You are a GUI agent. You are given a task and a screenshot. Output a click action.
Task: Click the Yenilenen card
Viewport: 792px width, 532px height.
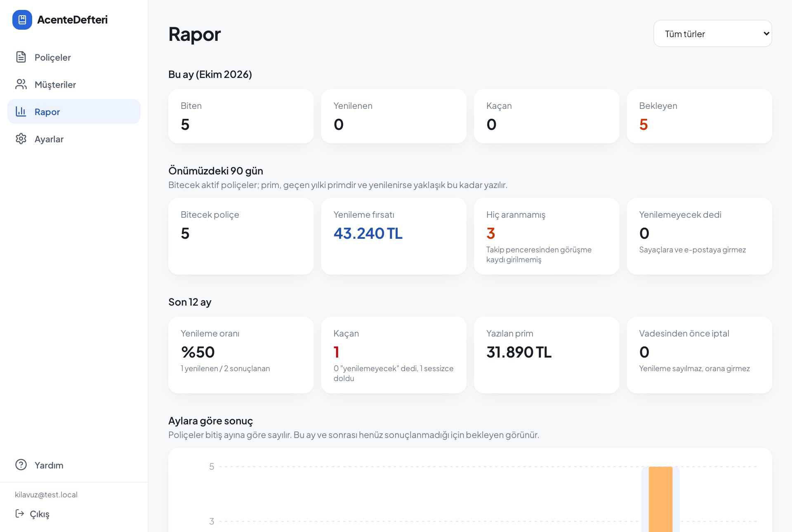pos(394,116)
